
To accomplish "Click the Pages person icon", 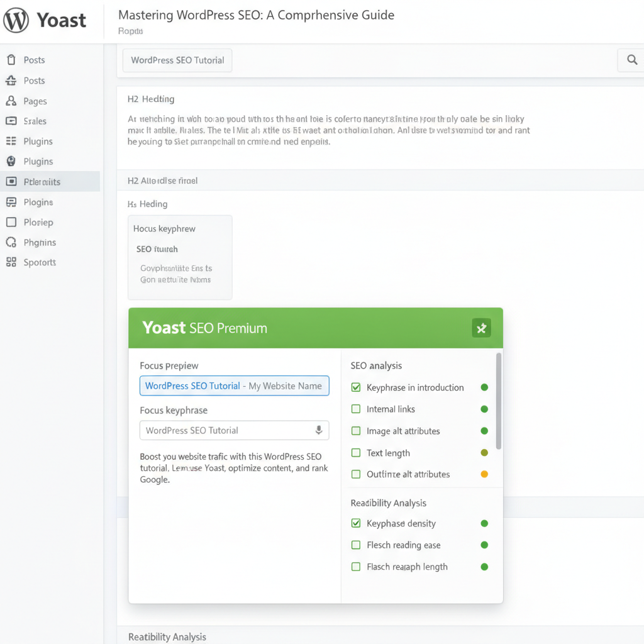I will pos(11,101).
